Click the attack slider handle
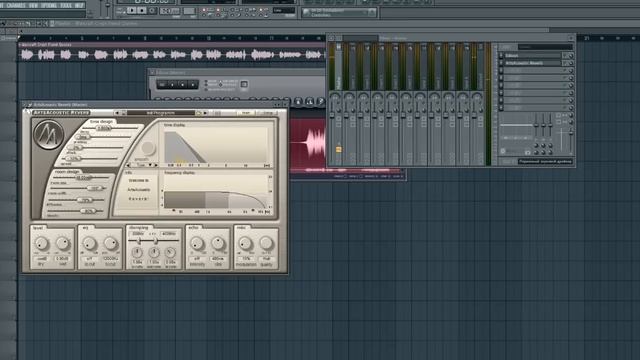 coord(76,147)
